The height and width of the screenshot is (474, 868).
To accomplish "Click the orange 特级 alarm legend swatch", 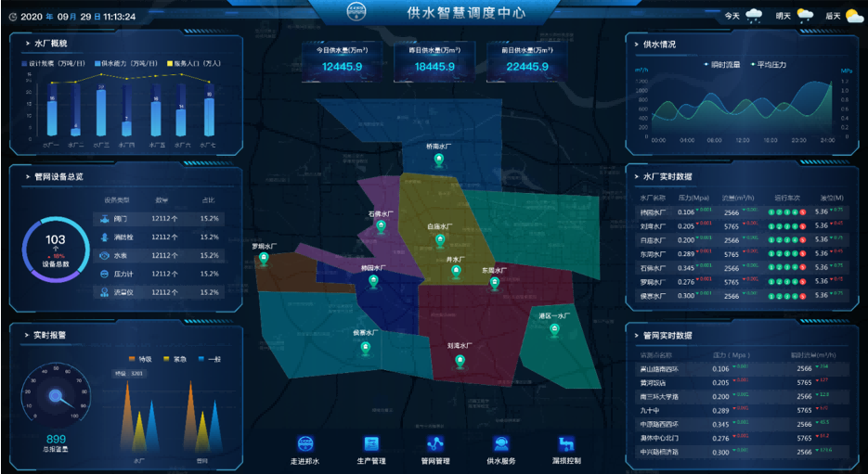I will (x=133, y=358).
